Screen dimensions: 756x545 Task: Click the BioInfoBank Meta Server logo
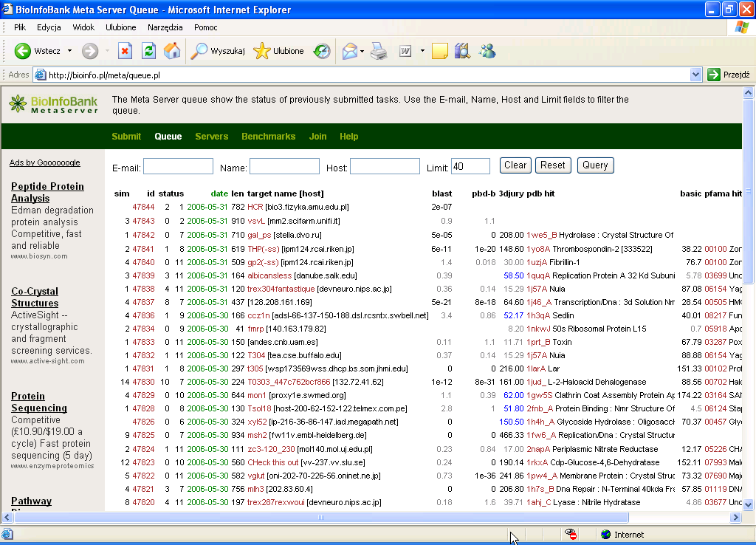point(53,104)
